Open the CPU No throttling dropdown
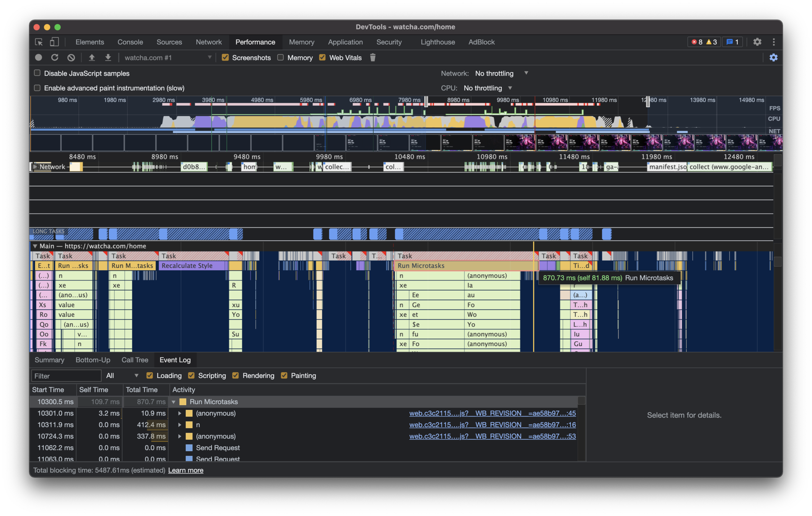 coord(488,88)
